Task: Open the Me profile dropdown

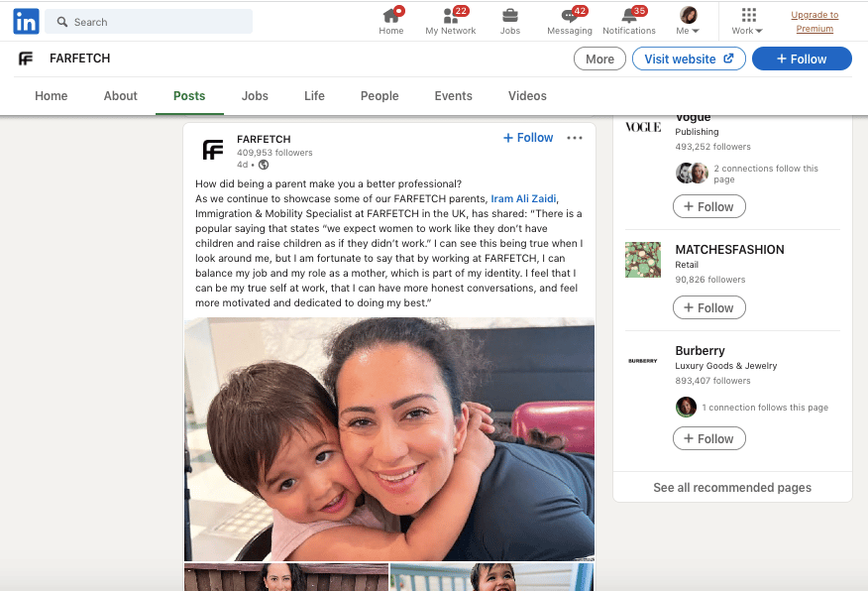Action: [688, 21]
